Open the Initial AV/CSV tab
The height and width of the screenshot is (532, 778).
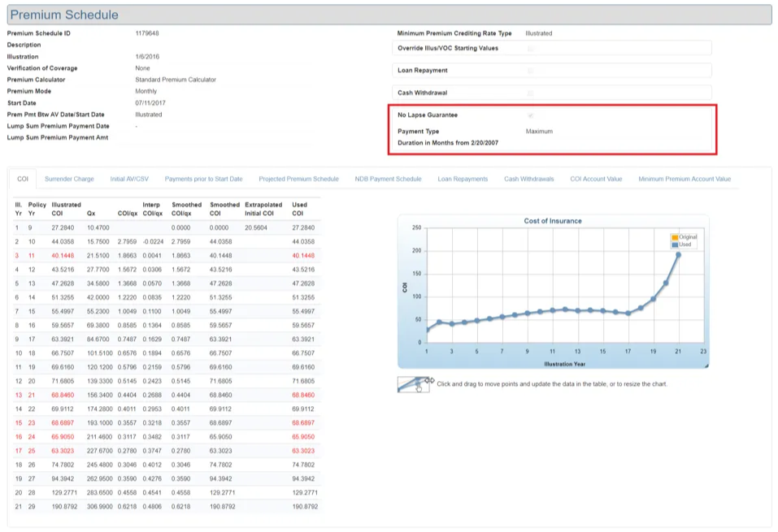pos(129,179)
